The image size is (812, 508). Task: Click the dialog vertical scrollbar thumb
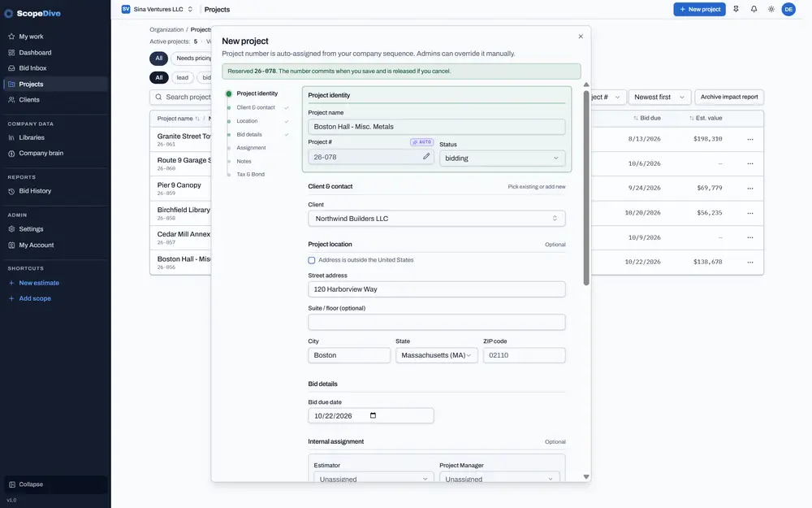coord(586,188)
